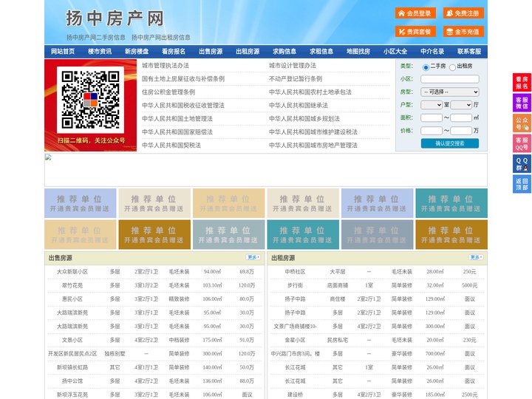Open the 开发区新民居民点2区 sale listing

[x=72, y=353]
